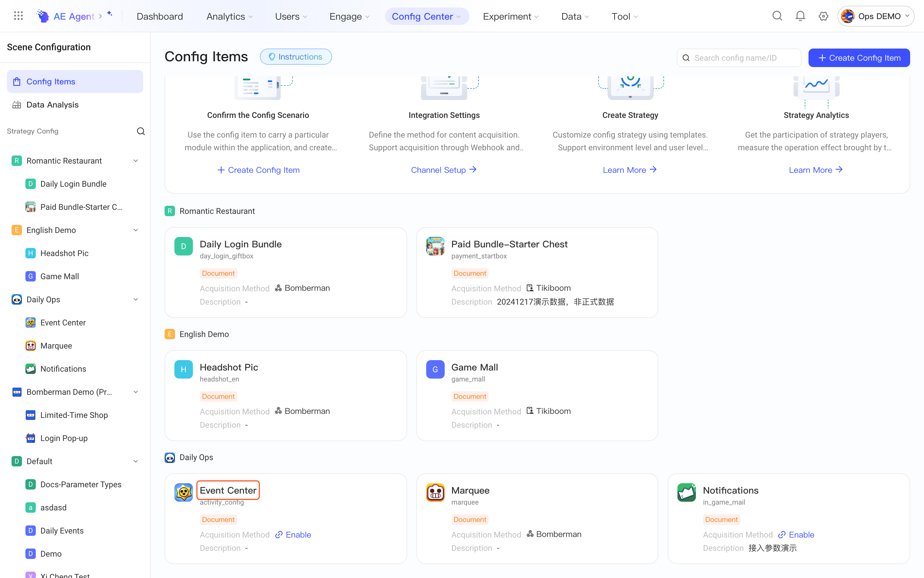The image size is (924, 578).
Task: Open the notifications bell
Action: click(800, 16)
